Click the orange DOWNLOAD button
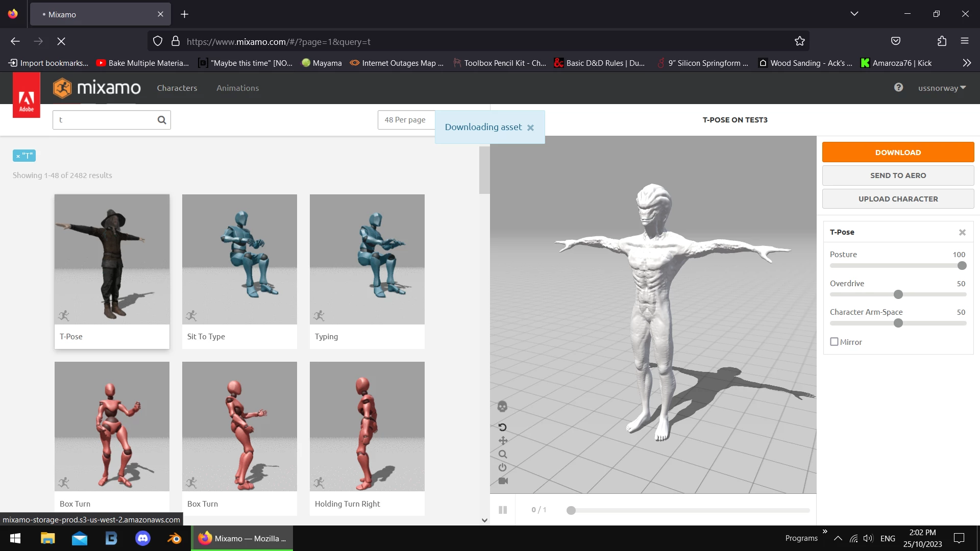This screenshot has height=551, width=980. pos(898,152)
